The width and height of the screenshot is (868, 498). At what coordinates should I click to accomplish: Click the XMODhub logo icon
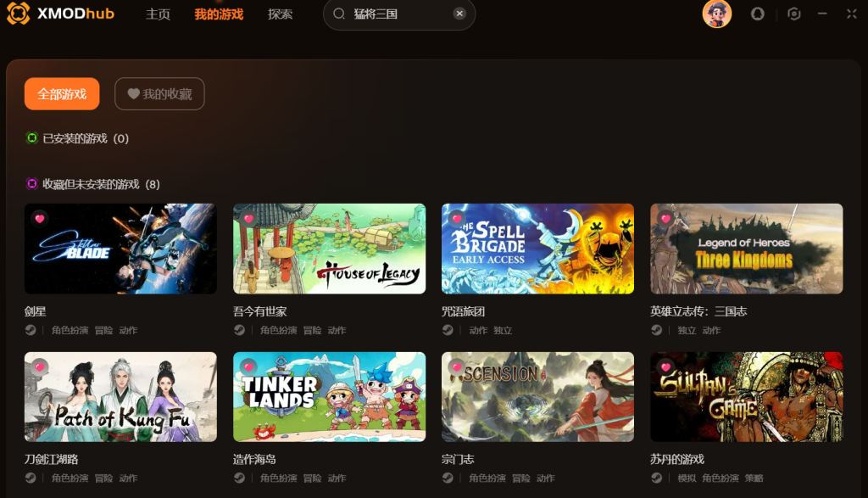point(19,14)
